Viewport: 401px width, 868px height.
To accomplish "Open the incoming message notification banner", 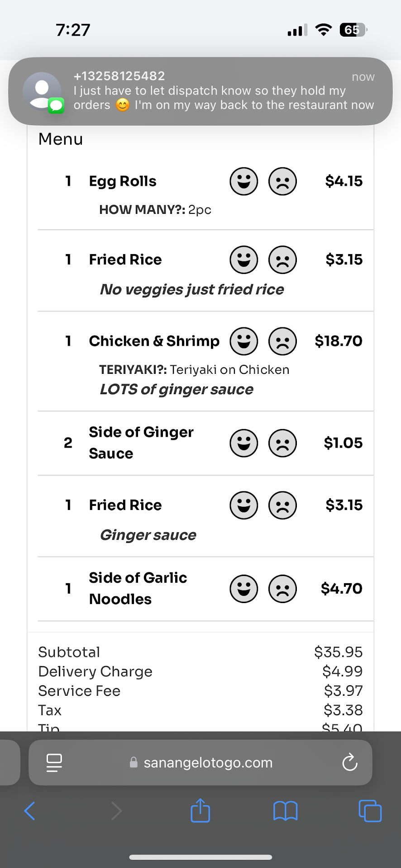I will point(200,91).
